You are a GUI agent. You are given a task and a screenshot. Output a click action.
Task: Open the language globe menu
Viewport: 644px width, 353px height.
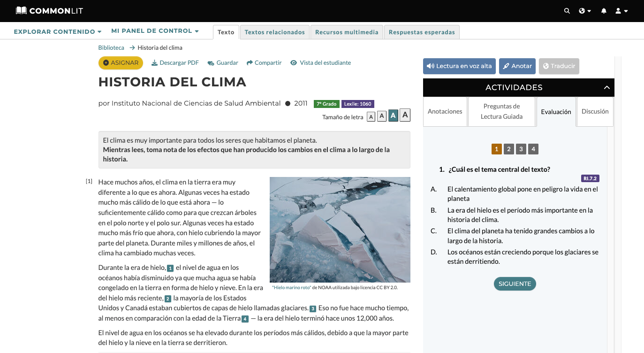(x=585, y=11)
